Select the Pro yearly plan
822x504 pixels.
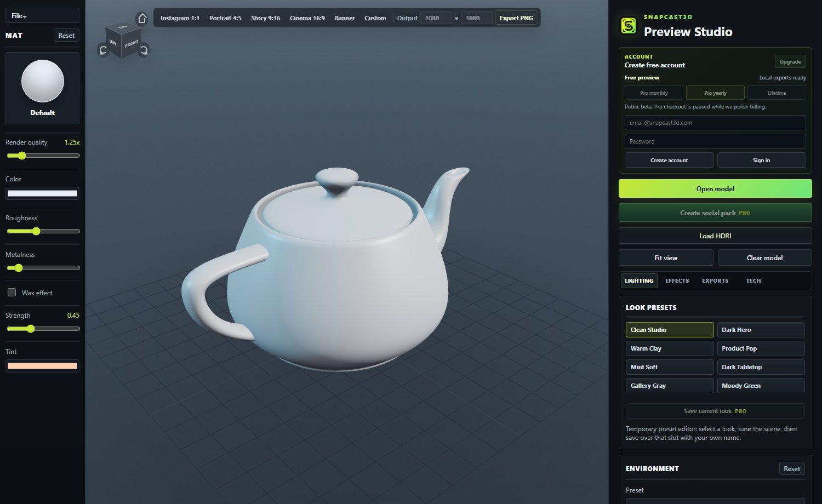(715, 93)
